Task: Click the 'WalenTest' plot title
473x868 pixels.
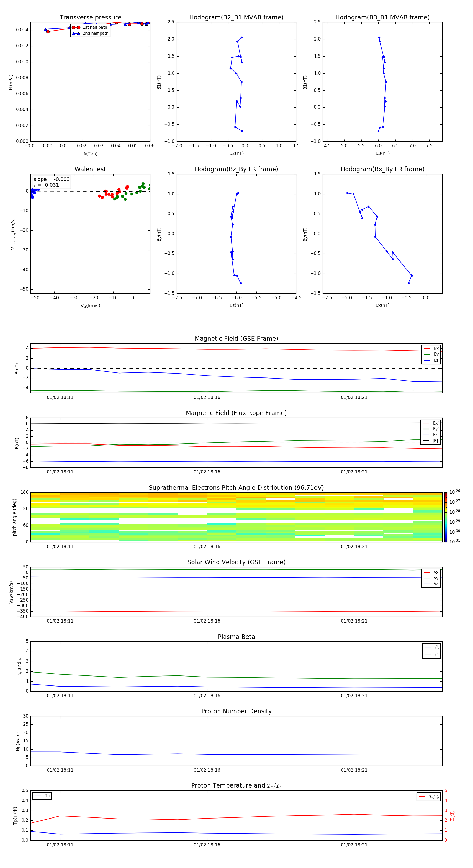Action: [90, 169]
